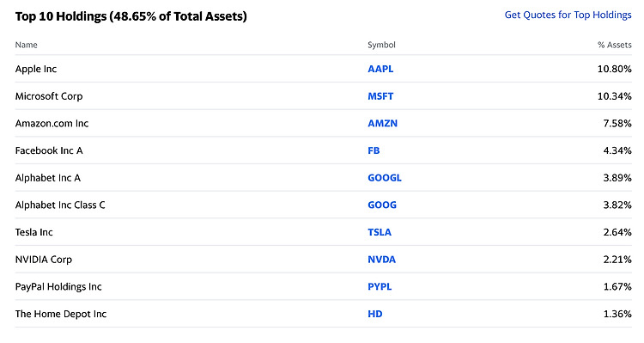Screen dimensions: 644x343
Task: Open the TSLA symbol link
Action: point(380,232)
